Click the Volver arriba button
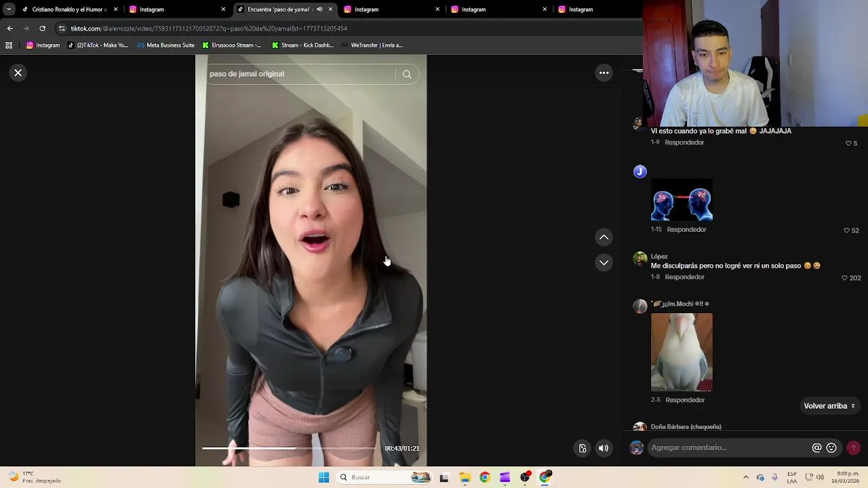Image resolution: width=868 pixels, height=488 pixels. pos(829,406)
